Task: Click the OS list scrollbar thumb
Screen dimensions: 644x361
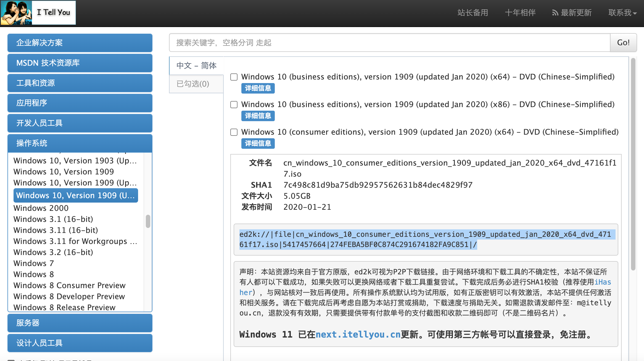Action: point(148,221)
